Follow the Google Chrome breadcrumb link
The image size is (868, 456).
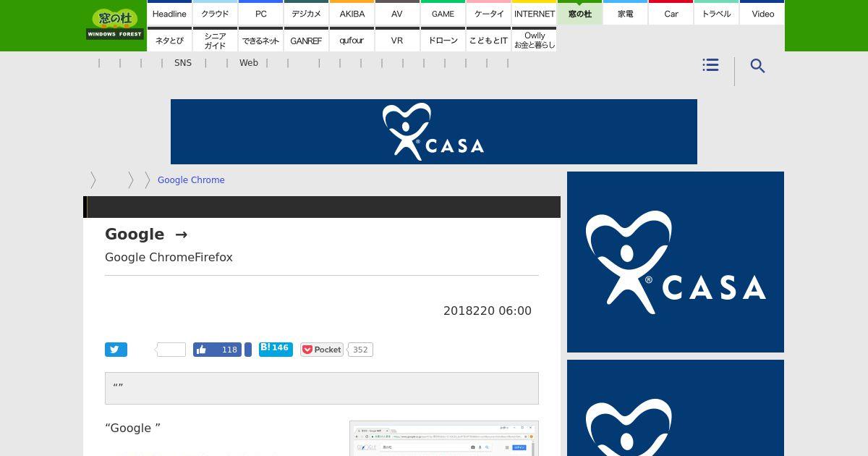[x=191, y=180]
